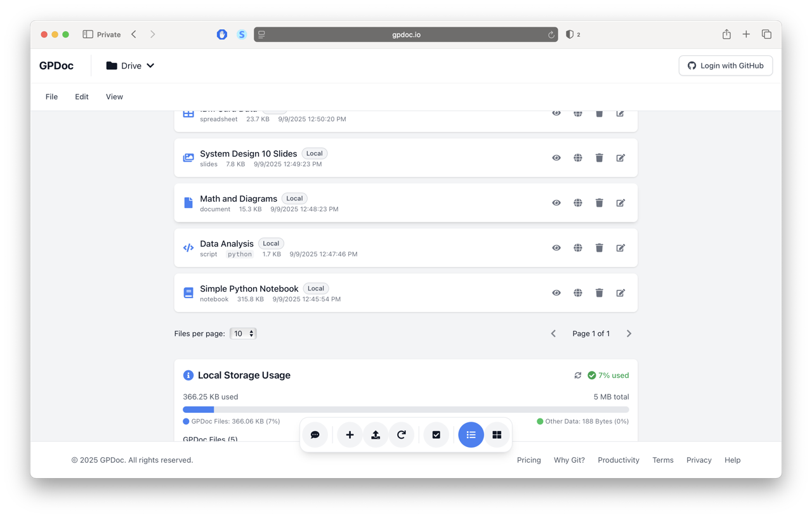The image size is (812, 518).
Task: Click the refresh icon in floating toolbar
Action: (402, 435)
